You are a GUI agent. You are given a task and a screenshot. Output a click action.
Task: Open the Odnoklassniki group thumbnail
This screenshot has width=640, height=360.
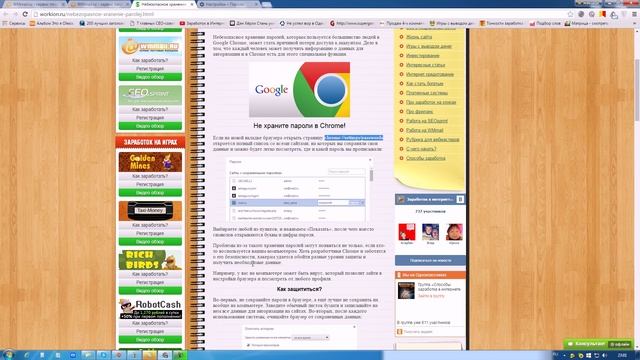[406, 290]
